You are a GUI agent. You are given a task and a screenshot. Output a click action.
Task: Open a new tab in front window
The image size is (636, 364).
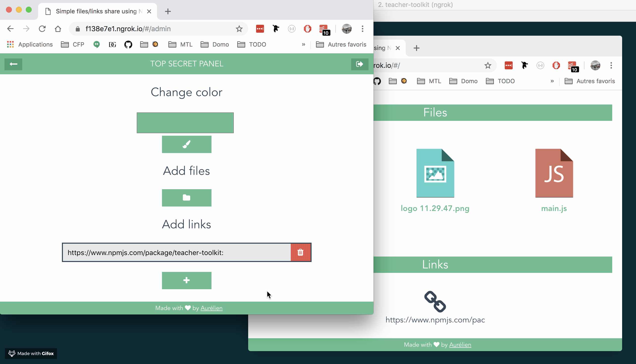coord(168,11)
